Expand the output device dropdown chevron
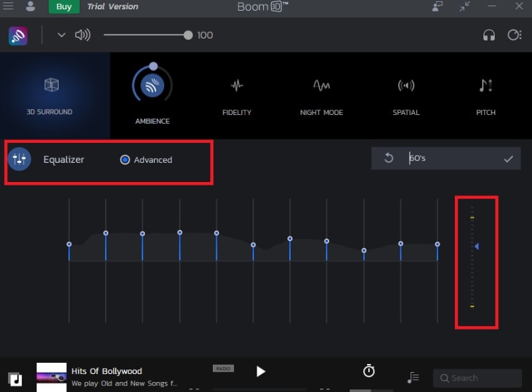This screenshot has width=532, height=392. [61, 35]
